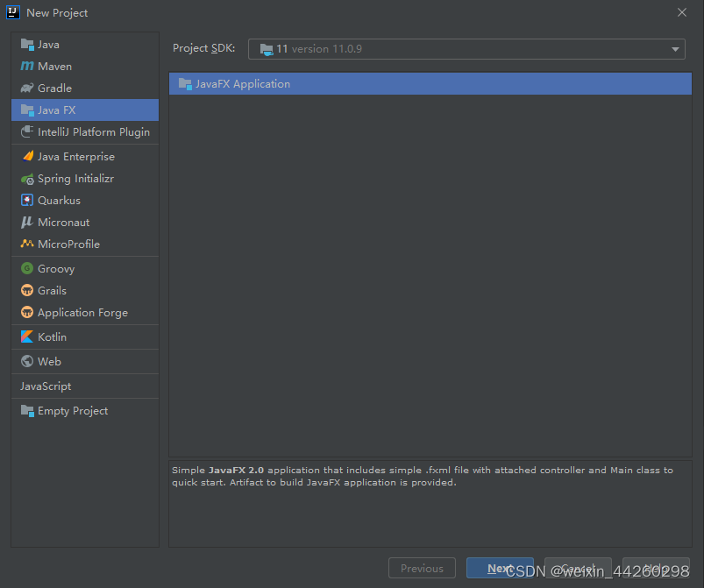Select the Spring Initializr label

(x=76, y=179)
